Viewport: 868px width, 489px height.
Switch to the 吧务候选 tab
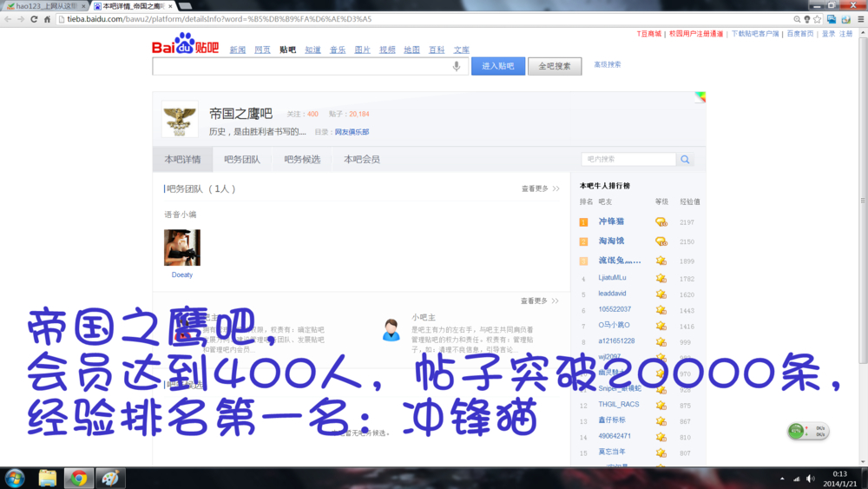(x=302, y=160)
